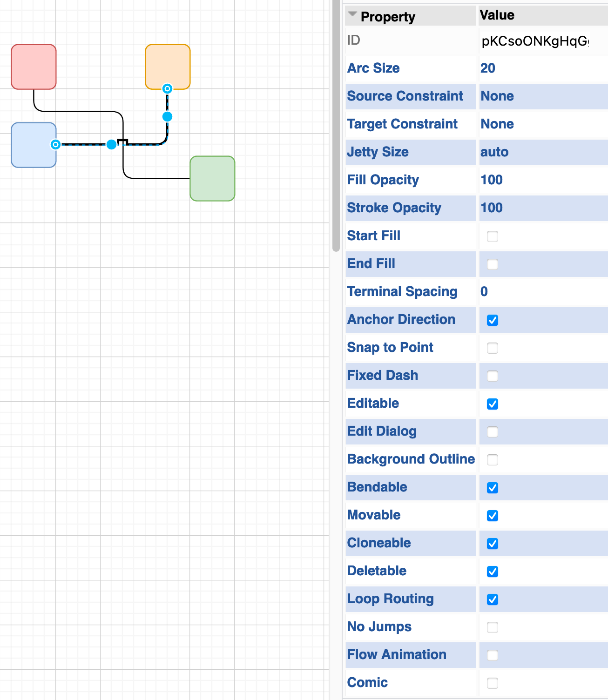The image size is (608, 700).
Task: Enable the Start Fill checkbox
Action: click(492, 236)
